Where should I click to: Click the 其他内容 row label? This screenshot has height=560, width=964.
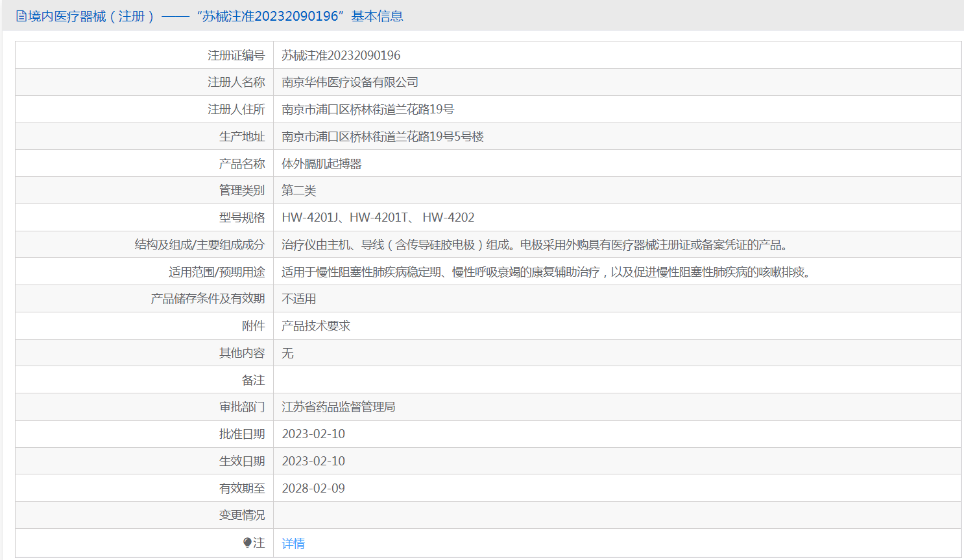(242, 353)
